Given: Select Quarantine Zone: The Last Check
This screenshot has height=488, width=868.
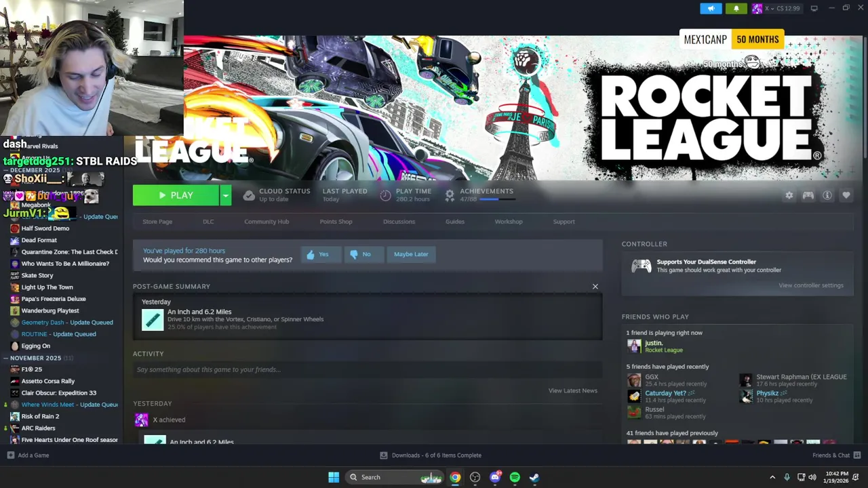Looking at the screenshot, I should click(69, 252).
